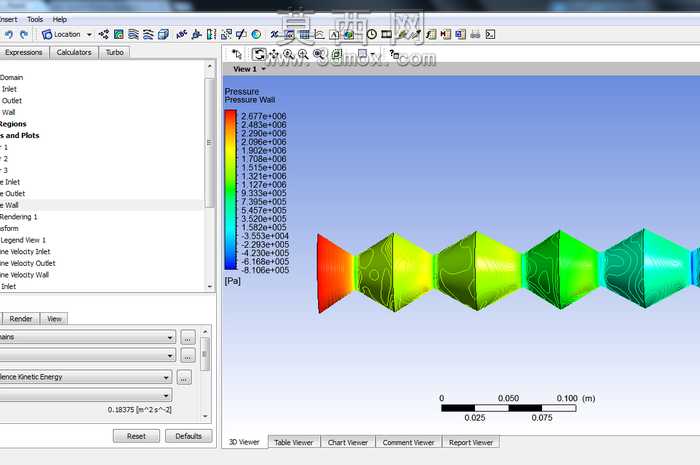
Task: Activate the viewer Zoom Box tool
Action: (303, 54)
